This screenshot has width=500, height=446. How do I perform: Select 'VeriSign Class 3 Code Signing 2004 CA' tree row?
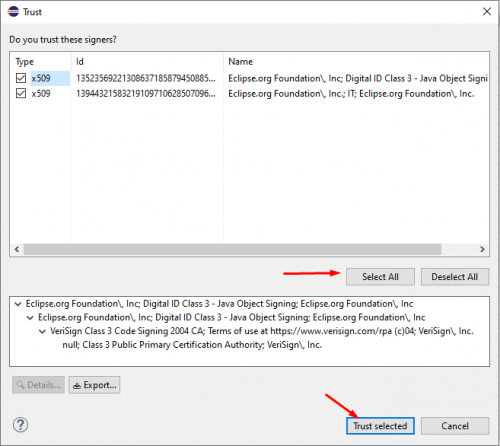coord(262,331)
